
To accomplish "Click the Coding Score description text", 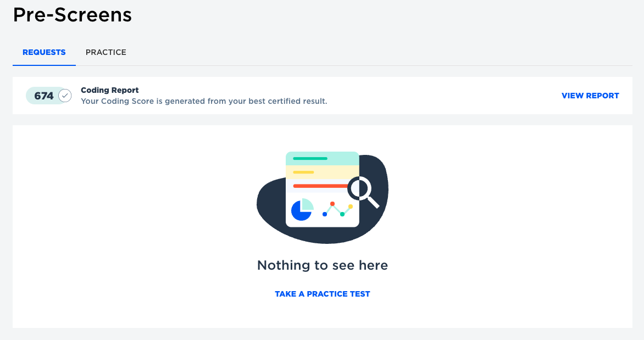I will [x=204, y=101].
